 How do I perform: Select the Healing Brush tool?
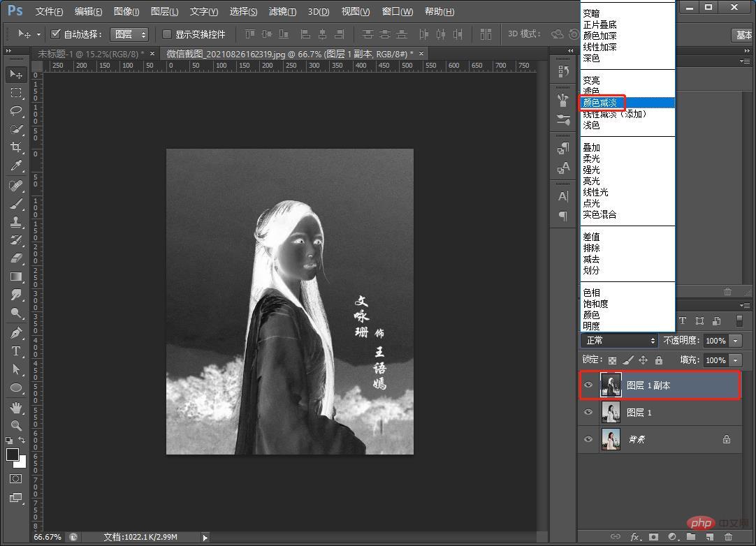[x=16, y=186]
